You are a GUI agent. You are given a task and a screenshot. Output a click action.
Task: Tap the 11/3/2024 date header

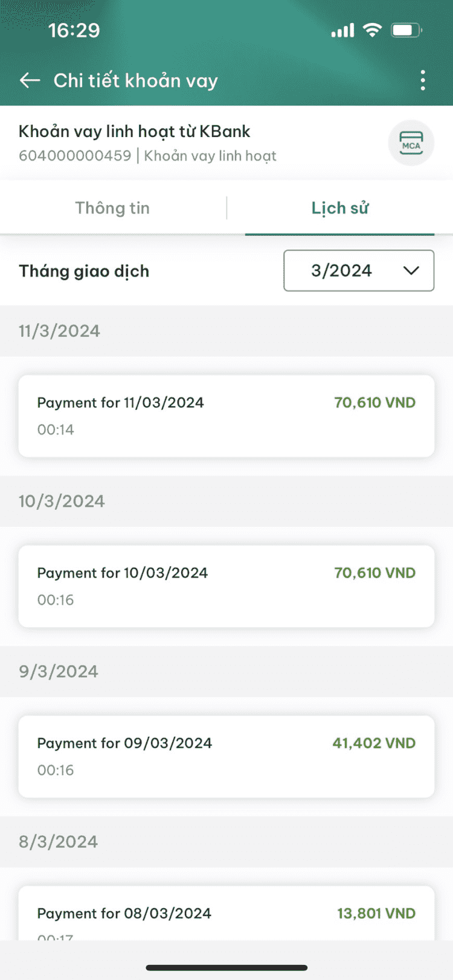pyautogui.click(x=59, y=331)
